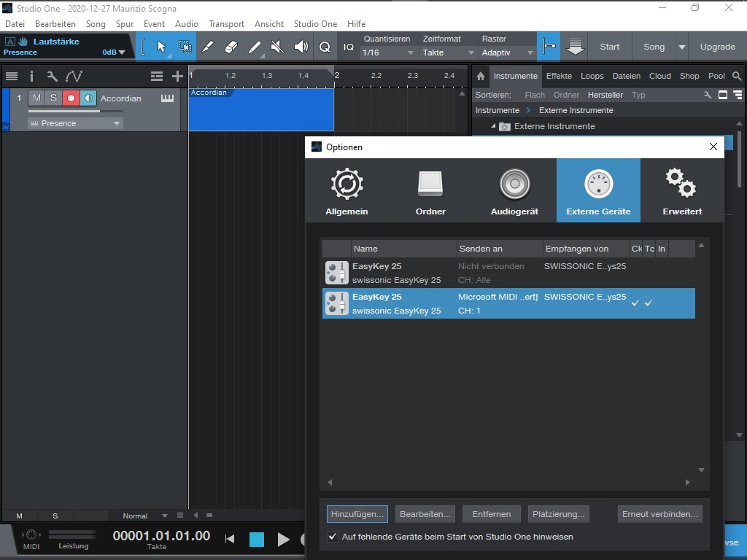Collapse the Externe Instrumente tree node
Screen dimensions: 747x560
click(493, 126)
